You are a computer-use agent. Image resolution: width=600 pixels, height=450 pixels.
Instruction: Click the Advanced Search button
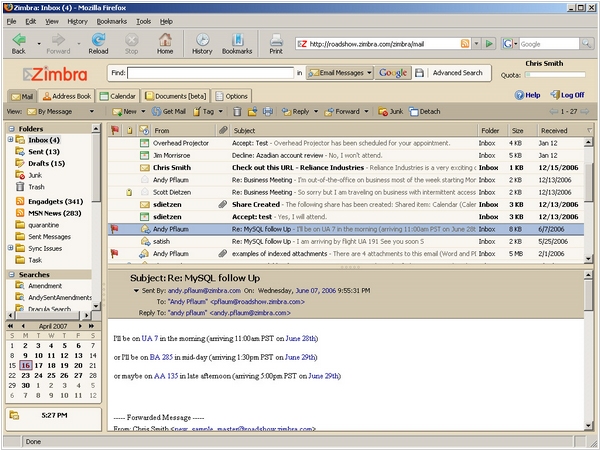(x=457, y=73)
